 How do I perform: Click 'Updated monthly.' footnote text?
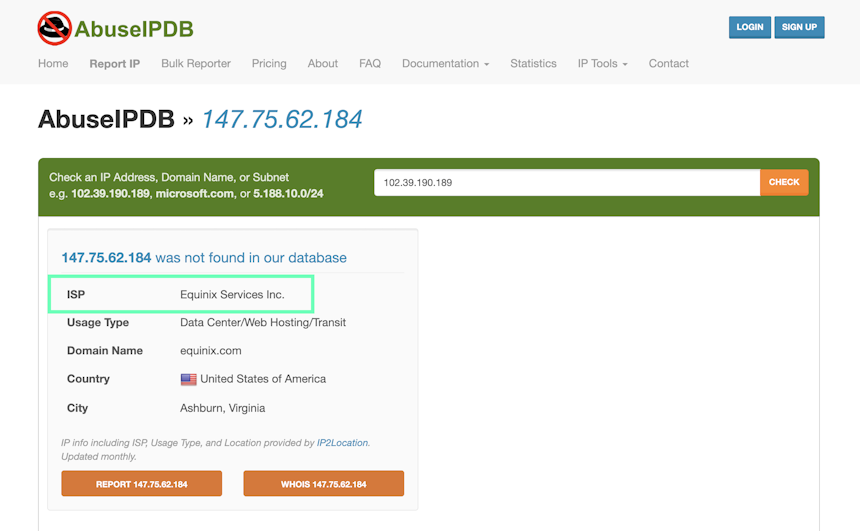tap(99, 456)
